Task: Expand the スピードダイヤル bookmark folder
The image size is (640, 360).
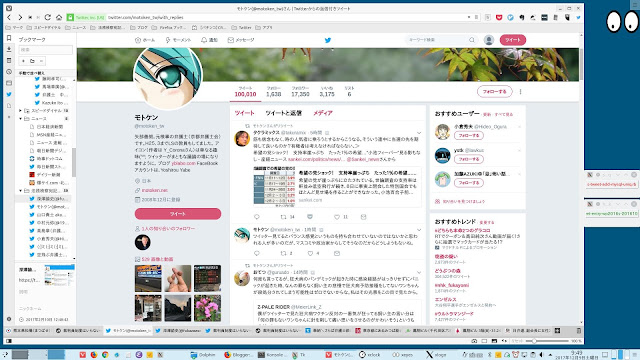Action: point(20,111)
